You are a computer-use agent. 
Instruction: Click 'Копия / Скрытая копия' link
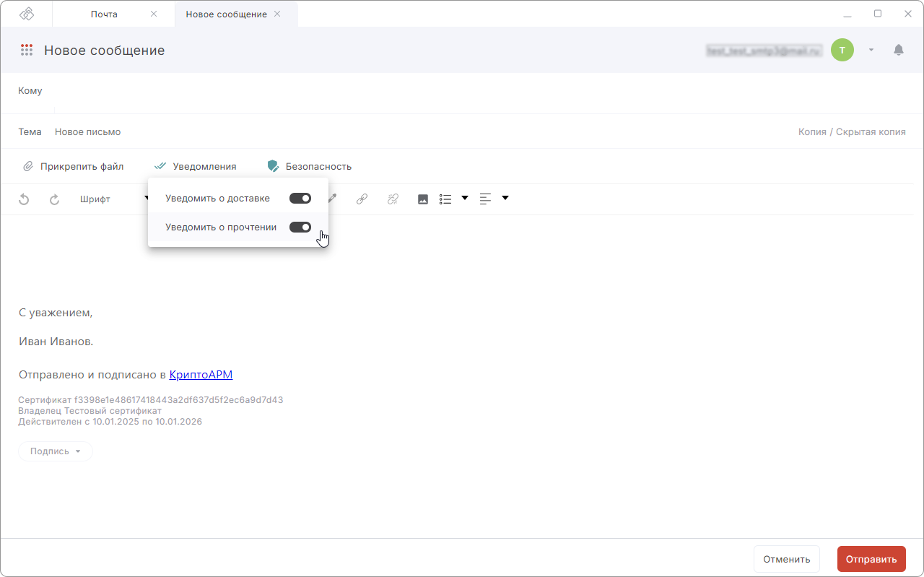pyautogui.click(x=852, y=132)
